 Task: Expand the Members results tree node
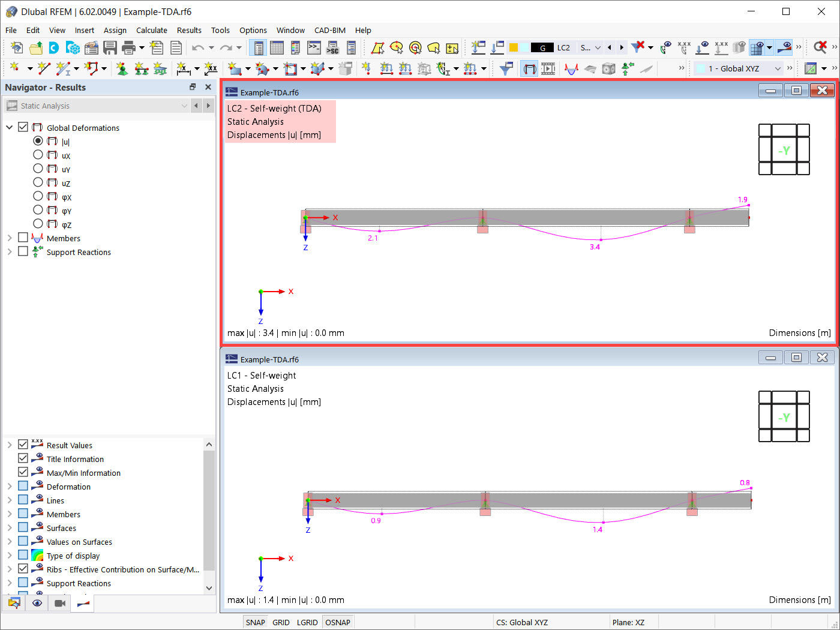tap(10, 238)
